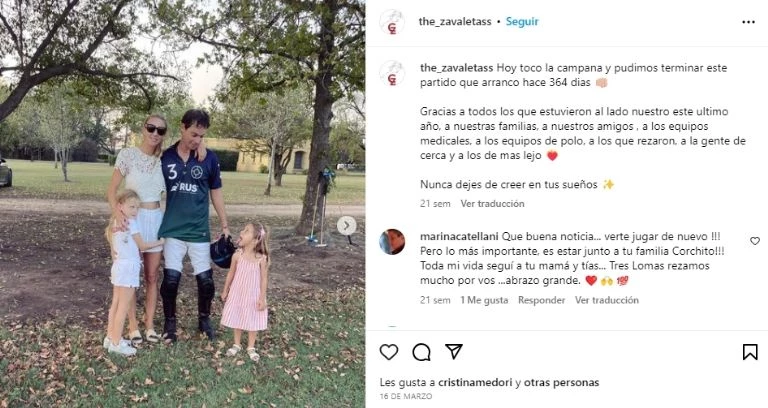Follow the account via Seguir
The image size is (768, 408).
tap(522, 22)
